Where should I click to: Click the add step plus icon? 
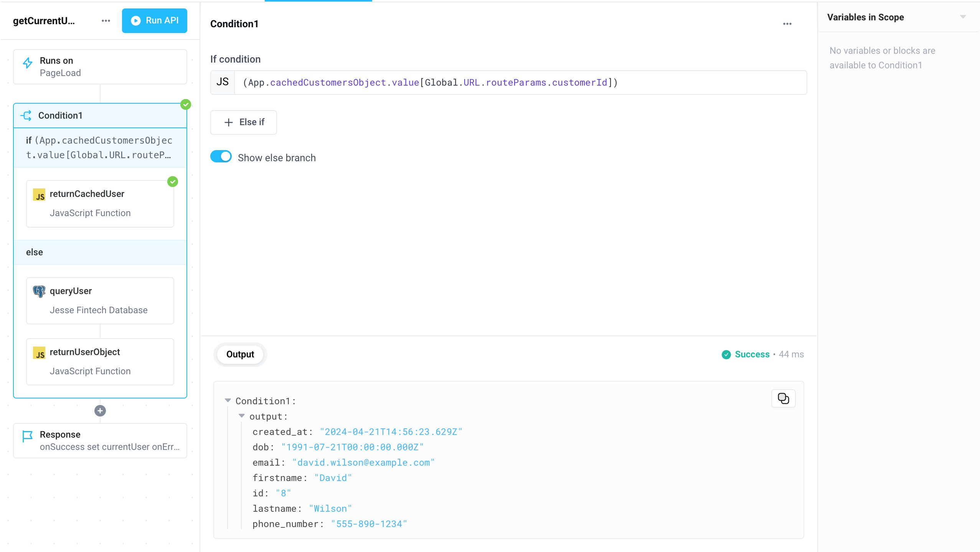[x=100, y=411]
